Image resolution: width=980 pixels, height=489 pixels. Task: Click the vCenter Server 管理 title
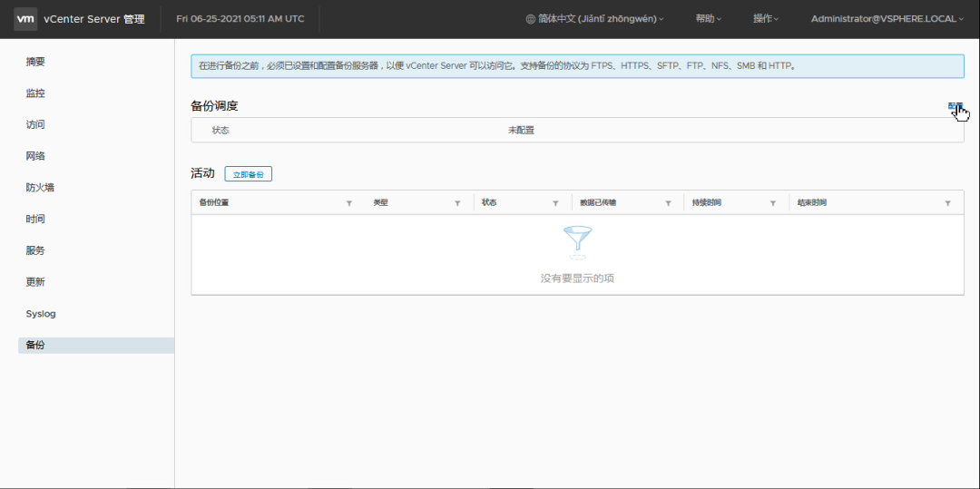[x=94, y=19]
